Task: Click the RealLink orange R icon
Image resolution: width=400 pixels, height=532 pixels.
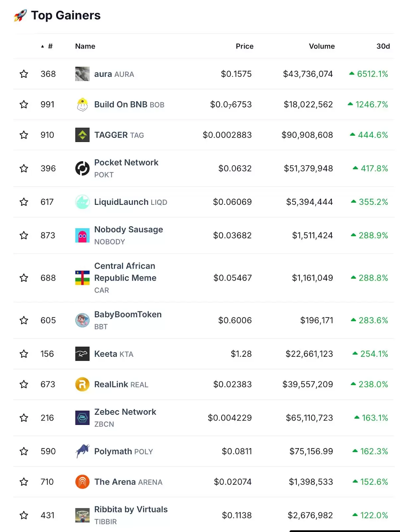Action: (x=82, y=384)
